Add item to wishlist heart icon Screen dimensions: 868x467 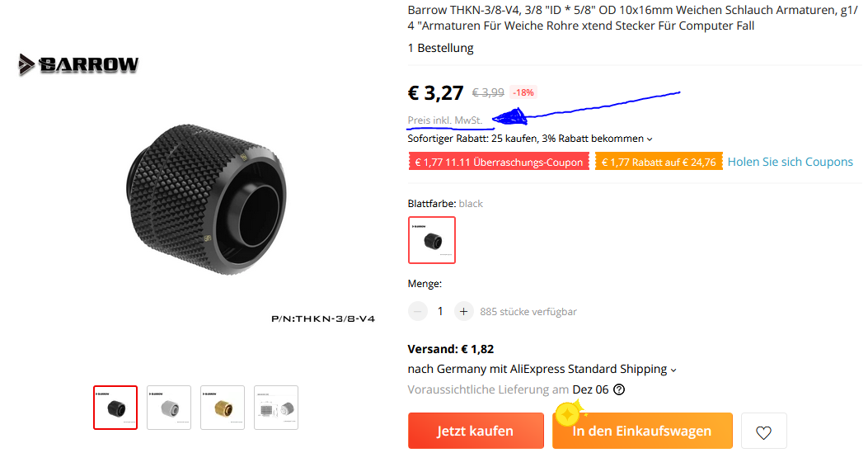coord(763,431)
